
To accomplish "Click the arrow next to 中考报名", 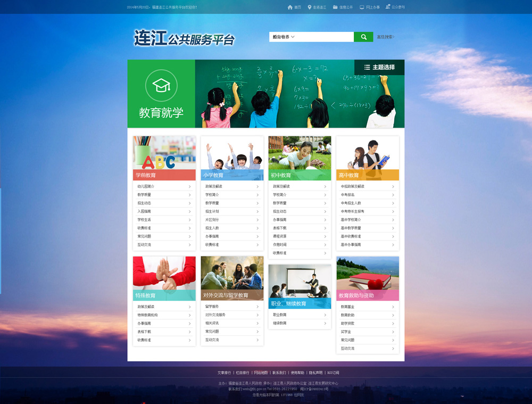I will click(393, 195).
